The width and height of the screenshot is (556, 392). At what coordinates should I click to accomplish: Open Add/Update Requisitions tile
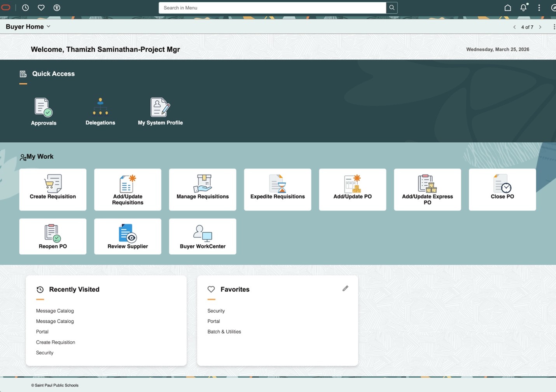(128, 189)
